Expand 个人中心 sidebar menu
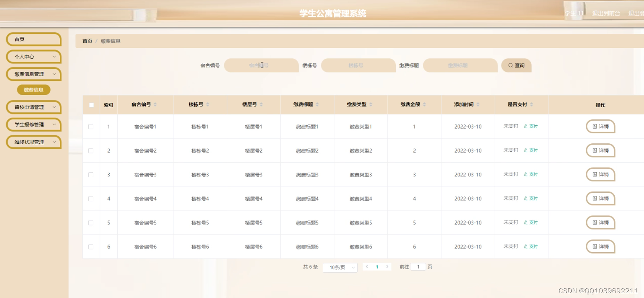Image resolution: width=644 pixels, height=298 pixels. pyautogui.click(x=34, y=57)
